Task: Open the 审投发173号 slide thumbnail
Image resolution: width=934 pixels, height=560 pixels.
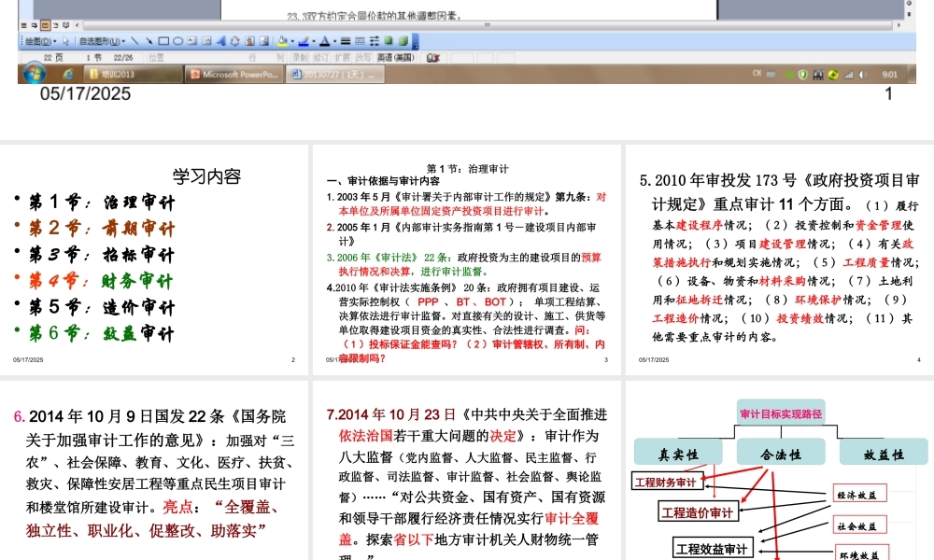Action: click(780, 259)
